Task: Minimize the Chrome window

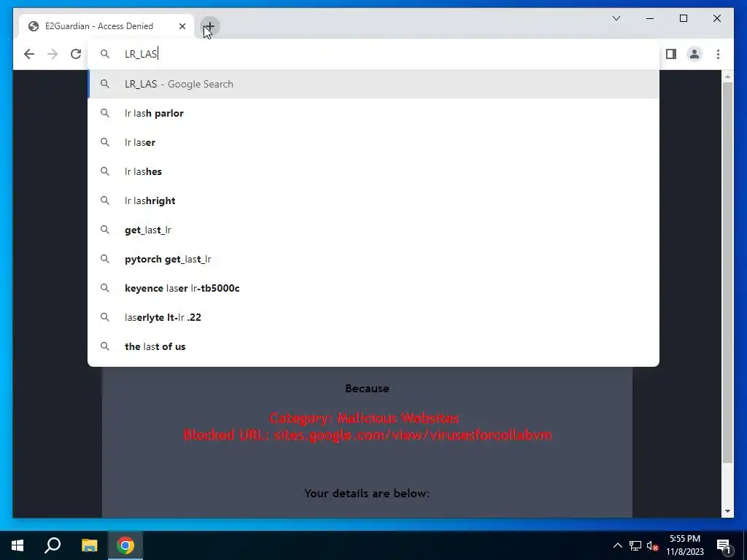Action: (x=650, y=18)
